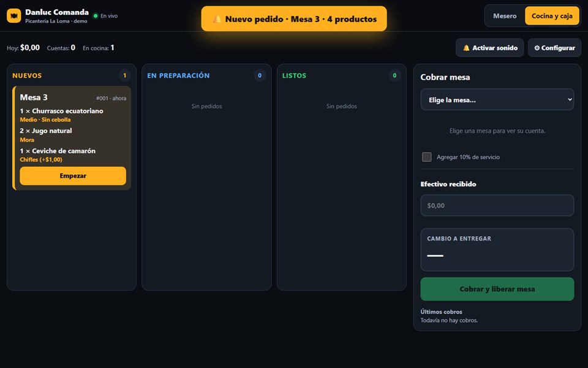Click the Elige una mesa para ver su cuenta text
The height and width of the screenshot is (368, 588).
point(497,131)
